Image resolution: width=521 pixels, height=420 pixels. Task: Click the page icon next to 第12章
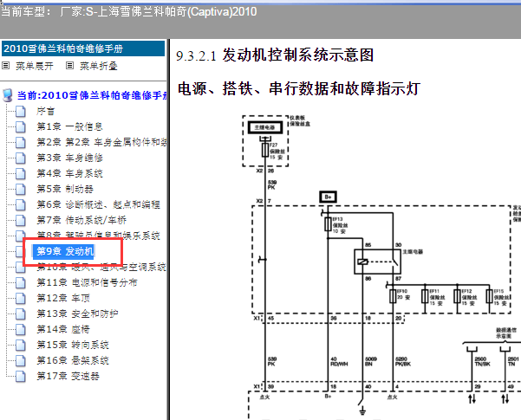pyautogui.click(x=21, y=298)
